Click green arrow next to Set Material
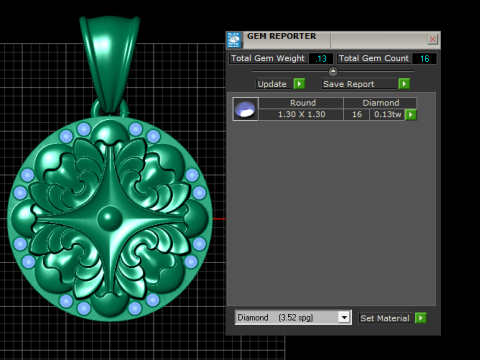 point(421,318)
